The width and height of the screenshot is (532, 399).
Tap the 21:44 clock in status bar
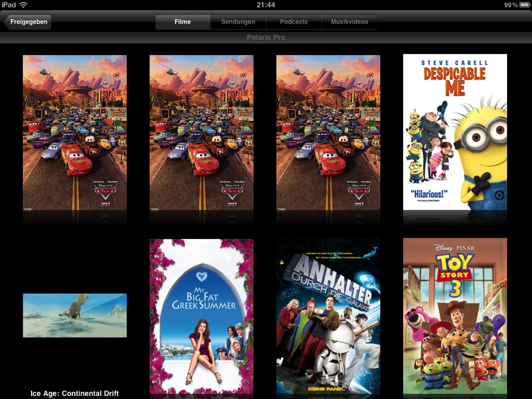point(266,5)
